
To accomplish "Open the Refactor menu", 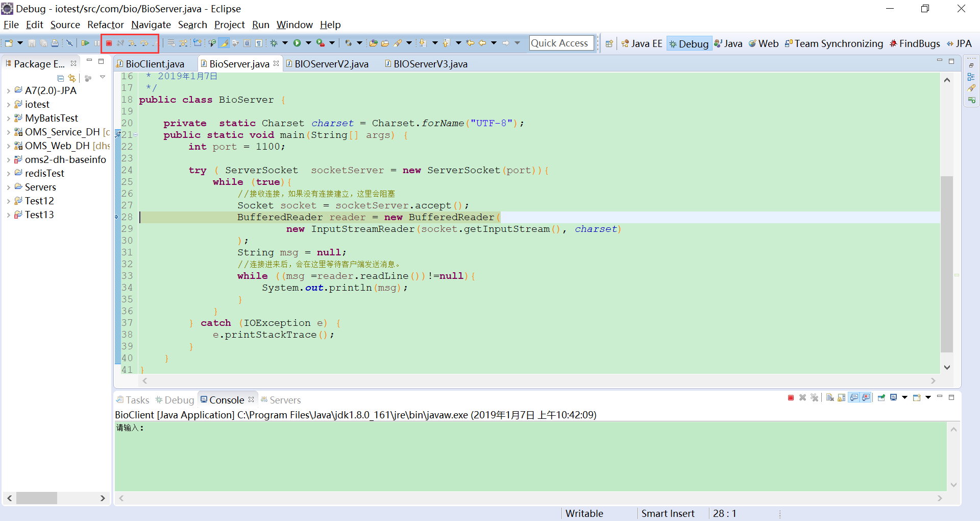I will point(106,25).
